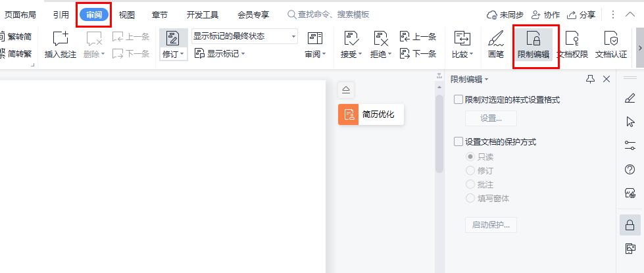Click the 接受 changes icon

coord(351,38)
